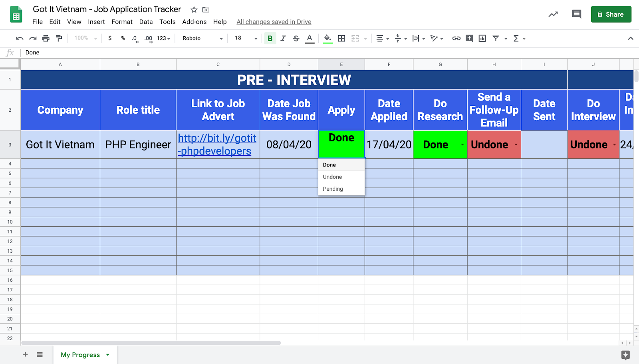The image size is (639, 364).
Task: Click the green Share button
Action: pos(611,14)
